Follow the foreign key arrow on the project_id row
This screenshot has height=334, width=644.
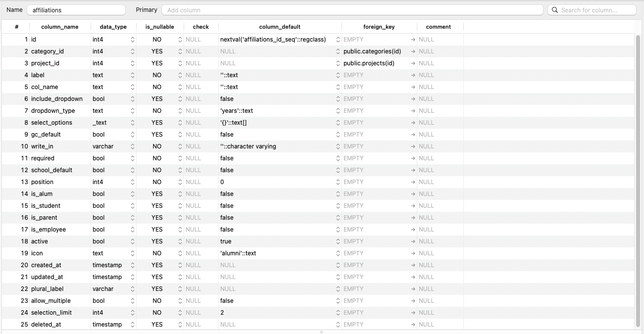point(412,63)
